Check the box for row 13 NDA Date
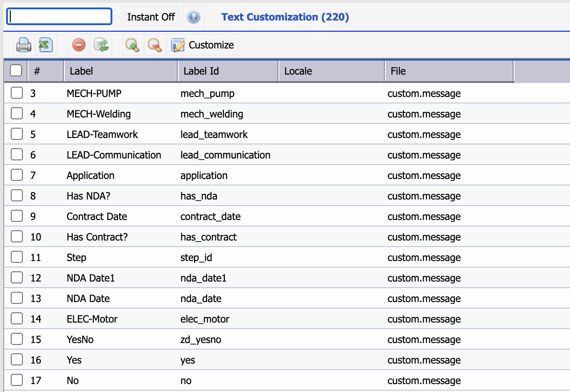 click(x=17, y=298)
